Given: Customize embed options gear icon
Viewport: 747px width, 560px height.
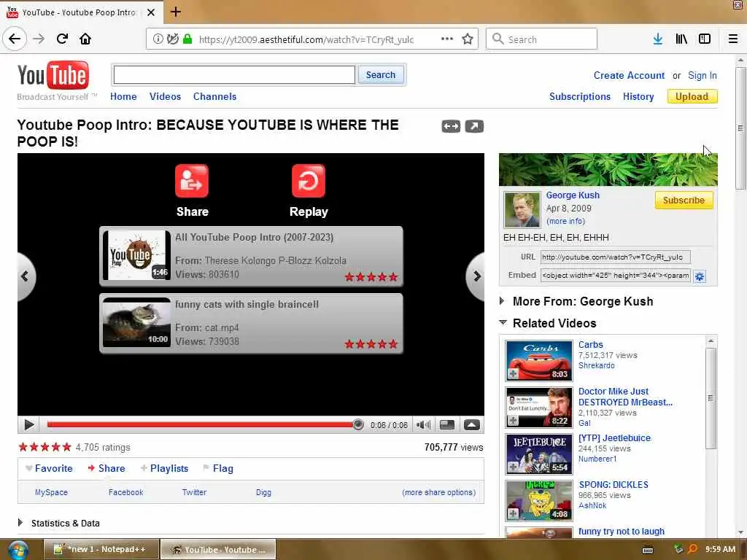Looking at the screenshot, I should tap(700, 276).
